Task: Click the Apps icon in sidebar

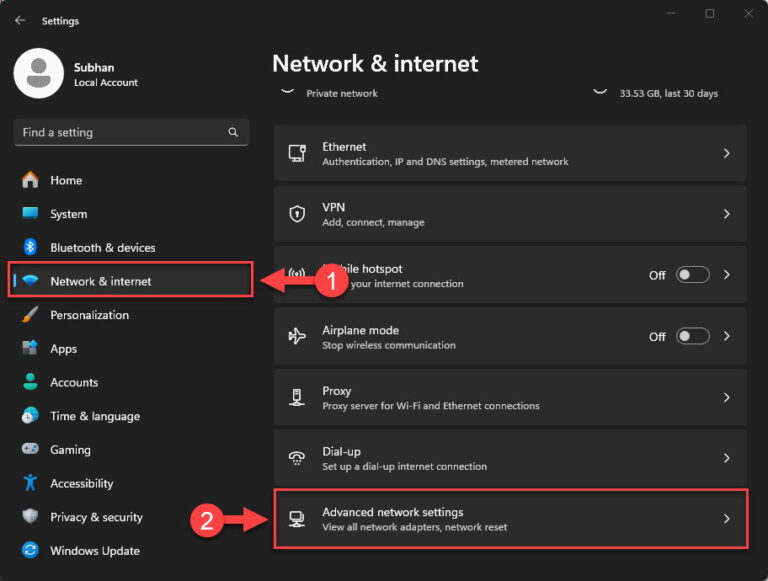Action: (30, 348)
